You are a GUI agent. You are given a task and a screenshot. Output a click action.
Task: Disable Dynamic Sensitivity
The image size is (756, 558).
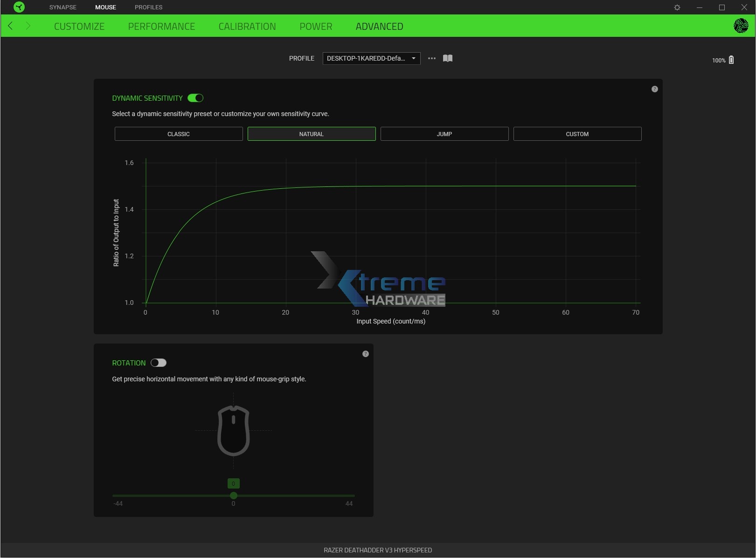pyautogui.click(x=195, y=98)
